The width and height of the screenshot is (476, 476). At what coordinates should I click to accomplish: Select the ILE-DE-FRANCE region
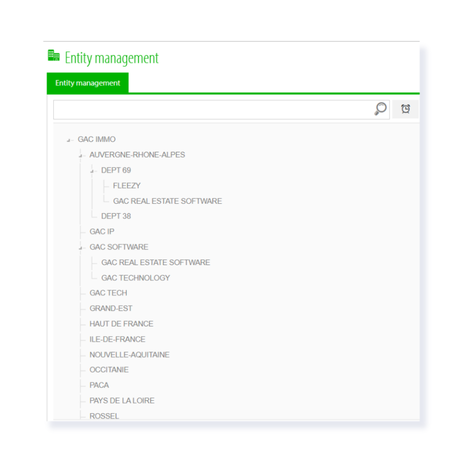117,339
